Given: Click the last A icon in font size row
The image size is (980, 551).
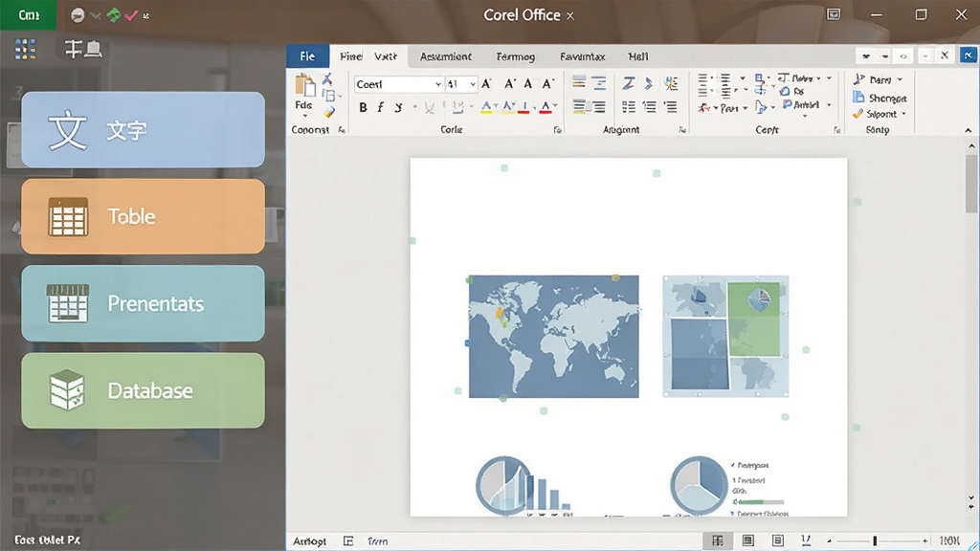Looking at the screenshot, I should [548, 84].
